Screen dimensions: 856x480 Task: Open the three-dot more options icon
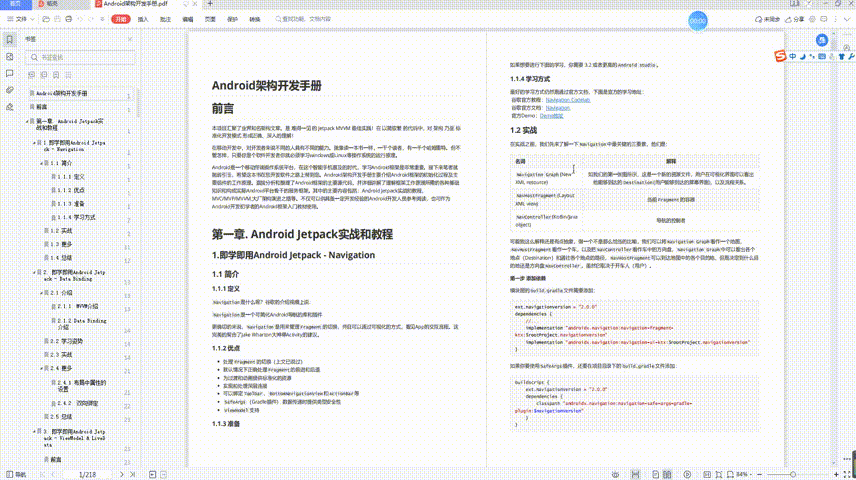click(x=835, y=19)
